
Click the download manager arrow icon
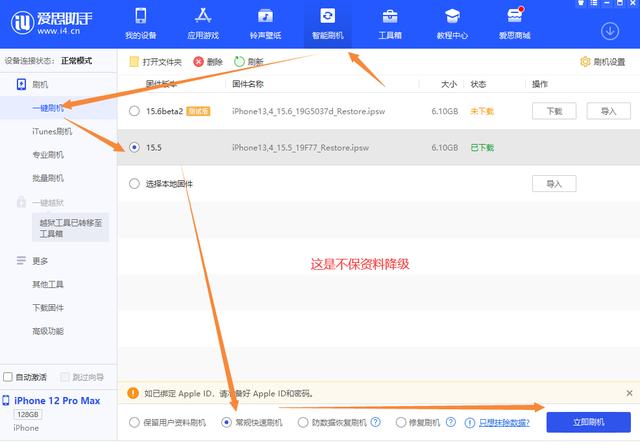pyautogui.click(x=610, y=31)
